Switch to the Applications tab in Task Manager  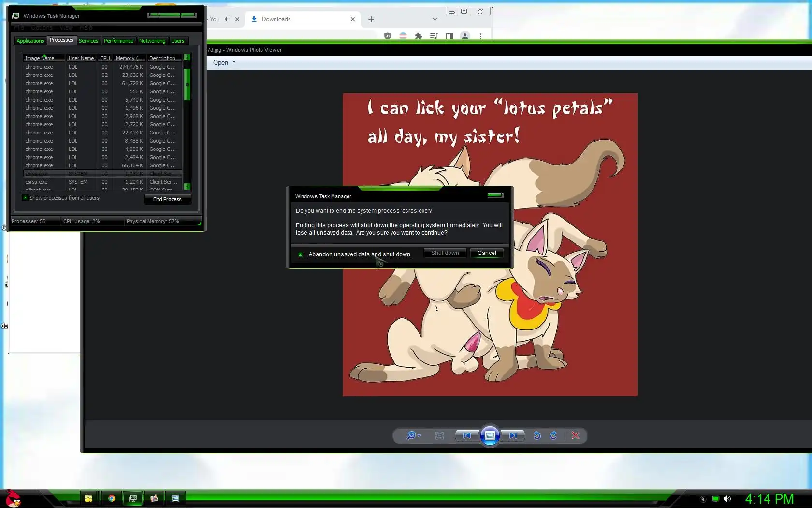point(30,41)
